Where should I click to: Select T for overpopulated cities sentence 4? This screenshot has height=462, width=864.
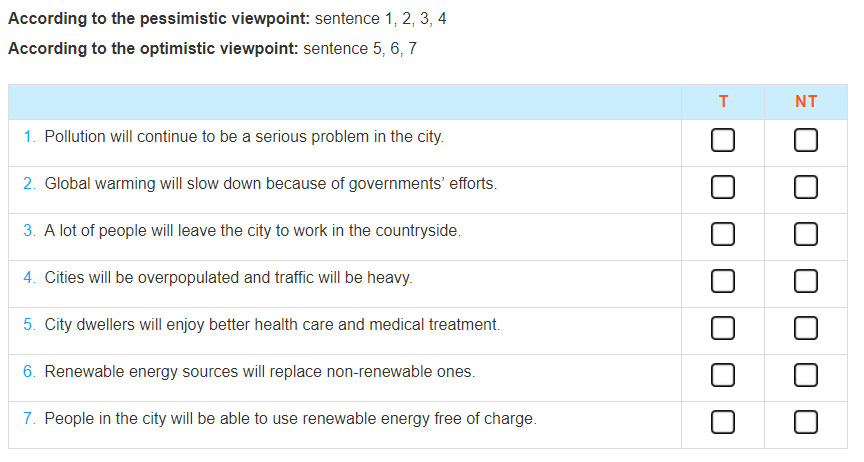pos(722,281)
